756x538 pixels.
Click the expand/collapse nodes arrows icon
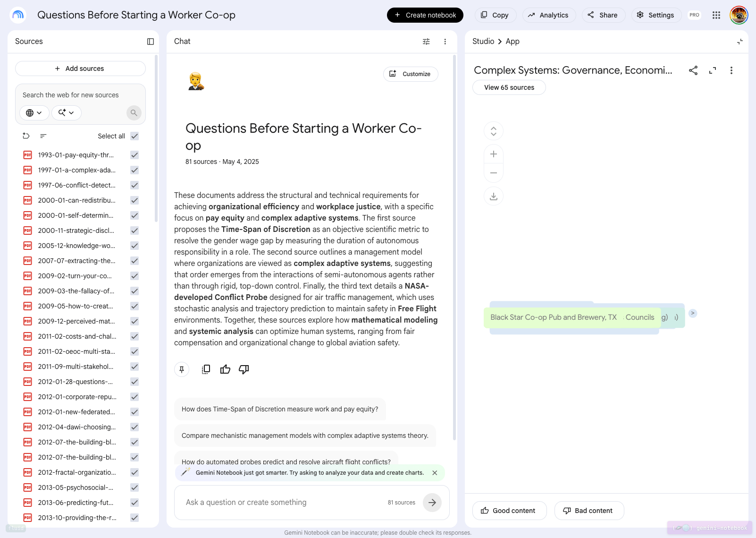[494, 131]
